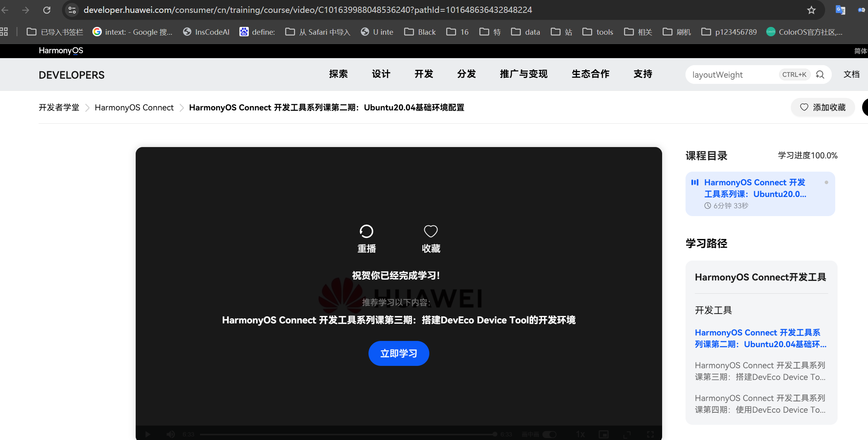Click the heart 收藏 icon in player

pos(430,232)
